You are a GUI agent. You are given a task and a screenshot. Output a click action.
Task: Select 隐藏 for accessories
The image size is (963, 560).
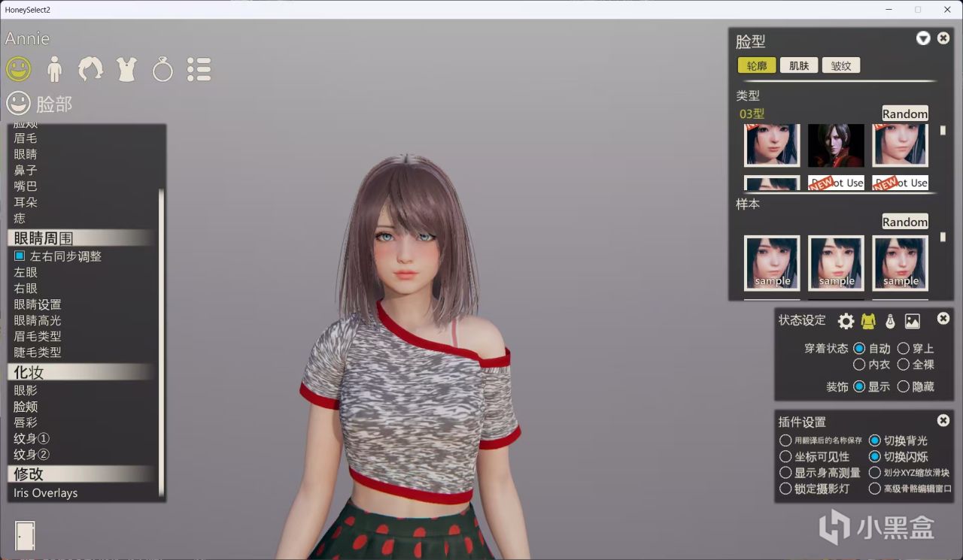click(x=904, y=386)
